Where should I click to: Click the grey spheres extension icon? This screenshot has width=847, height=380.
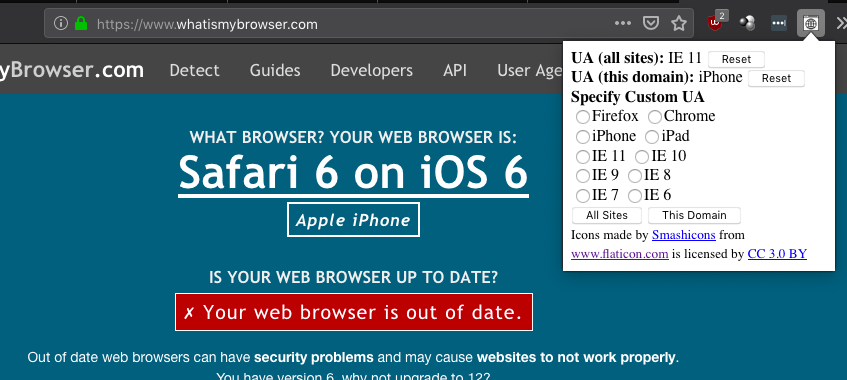point(747,23)
